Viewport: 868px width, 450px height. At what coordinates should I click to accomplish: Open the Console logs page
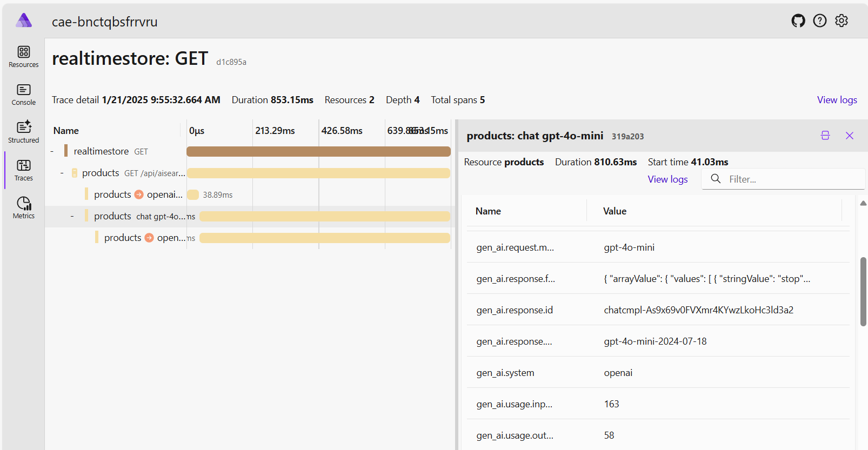pyautogui.click(x=23, y=95)
